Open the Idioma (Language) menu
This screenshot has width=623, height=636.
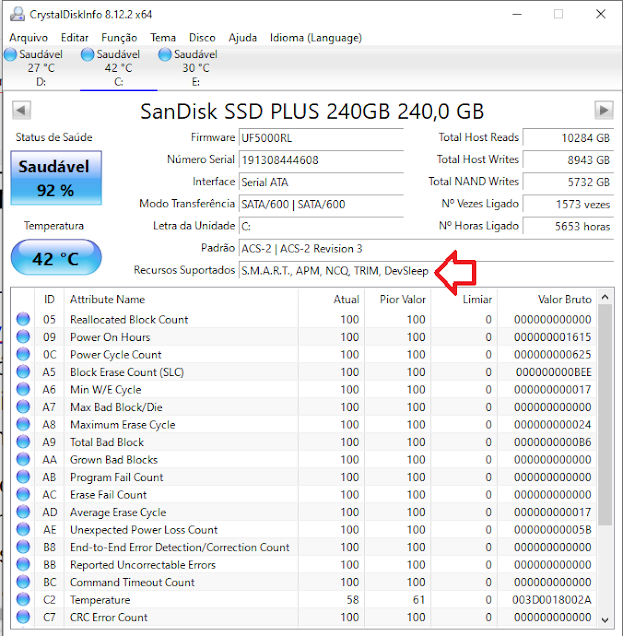point(316,38)
